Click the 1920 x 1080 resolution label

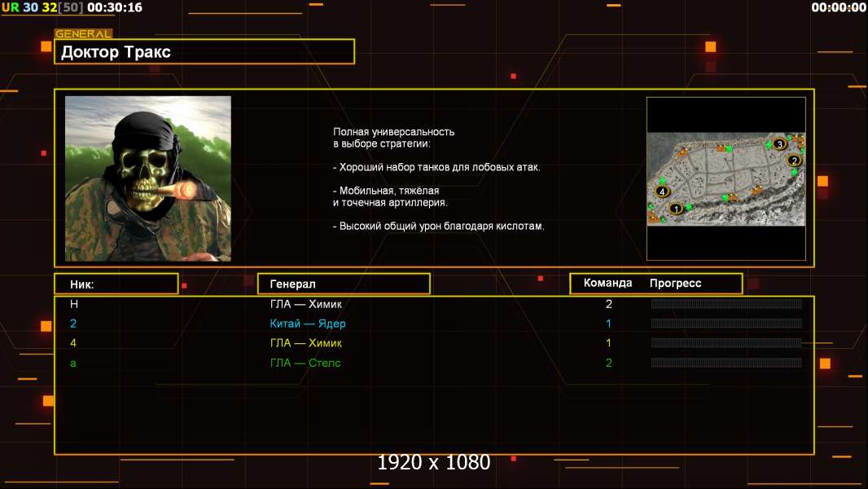[x=433, y=462]
